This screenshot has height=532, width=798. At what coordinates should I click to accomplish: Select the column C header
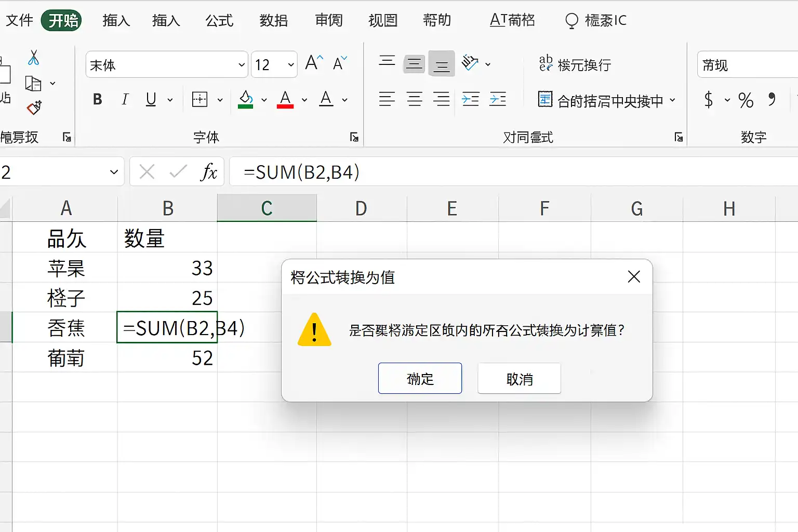(x=267, y=208)
